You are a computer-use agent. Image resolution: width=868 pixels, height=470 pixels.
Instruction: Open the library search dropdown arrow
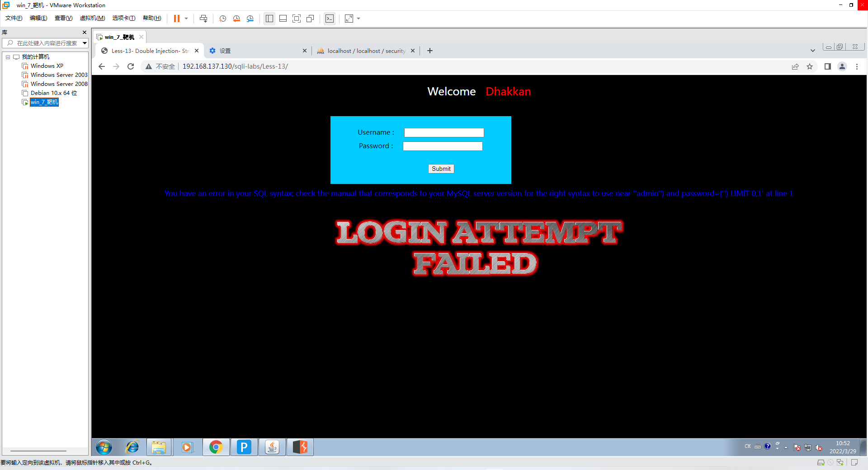click(85, 43)
